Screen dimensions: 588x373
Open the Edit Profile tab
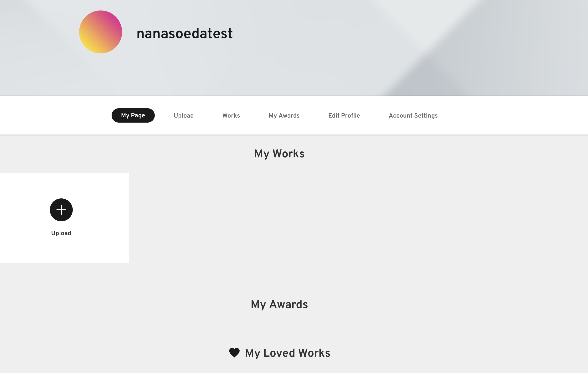[344, 115]
